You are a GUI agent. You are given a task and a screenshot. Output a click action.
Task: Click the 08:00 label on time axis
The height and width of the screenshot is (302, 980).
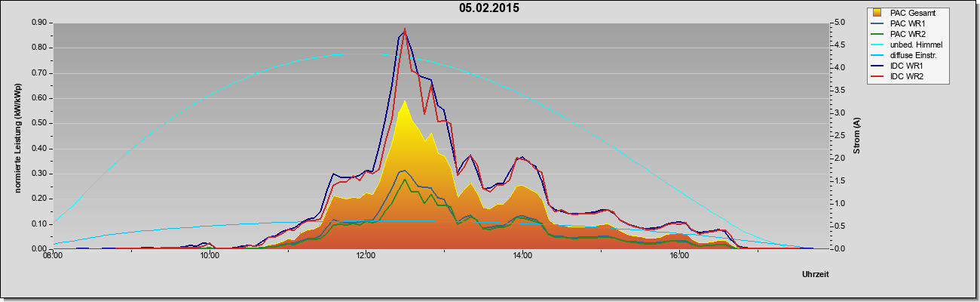53,257
